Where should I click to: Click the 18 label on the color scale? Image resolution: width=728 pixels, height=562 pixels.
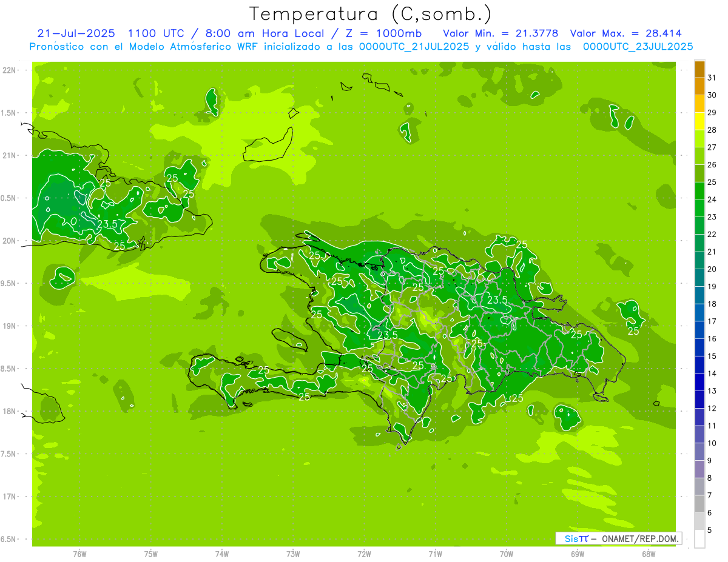tap(712, 304)
